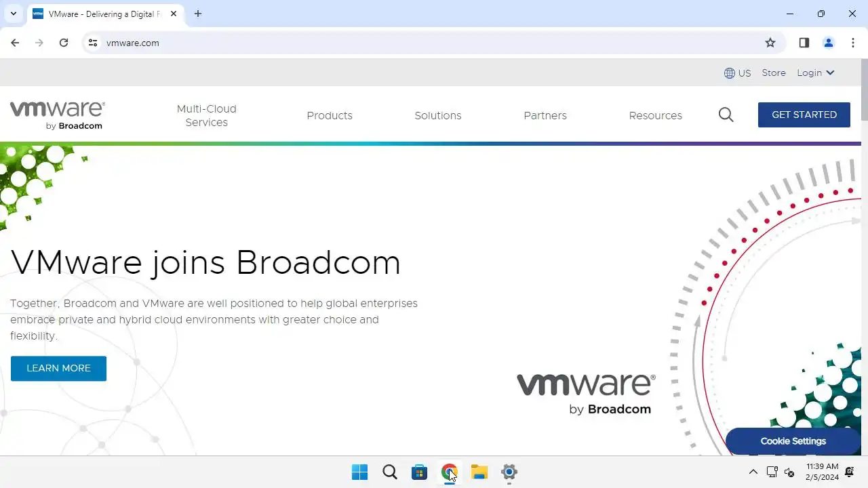This screenshot has width=868, height=488.
Task: Open the browser side panel
Action: 804,43
